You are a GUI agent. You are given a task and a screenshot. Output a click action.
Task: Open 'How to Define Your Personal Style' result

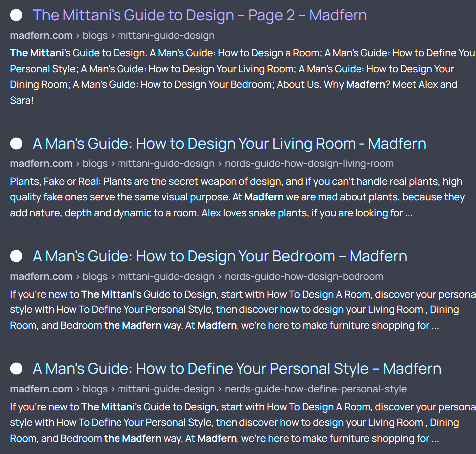237,369
